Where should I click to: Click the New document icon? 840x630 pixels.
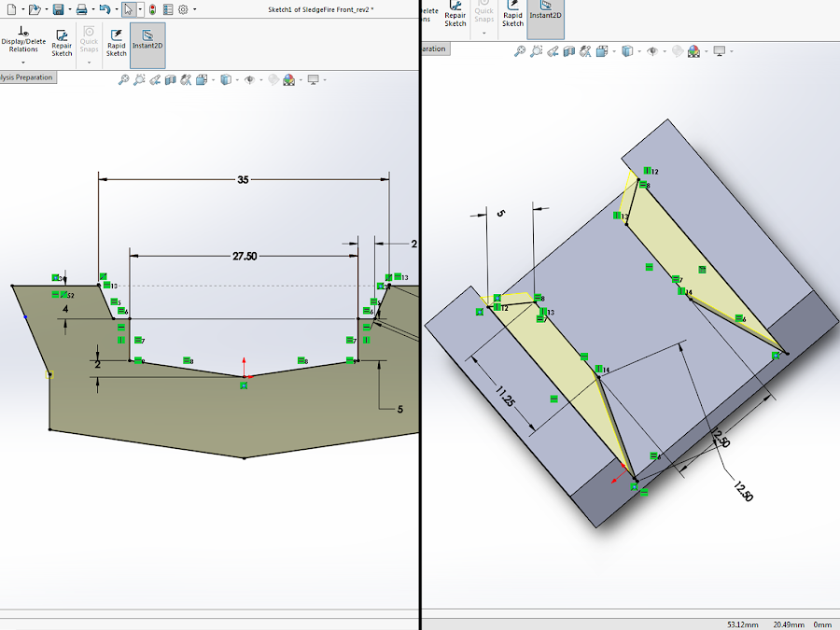(x=10, y=9)
